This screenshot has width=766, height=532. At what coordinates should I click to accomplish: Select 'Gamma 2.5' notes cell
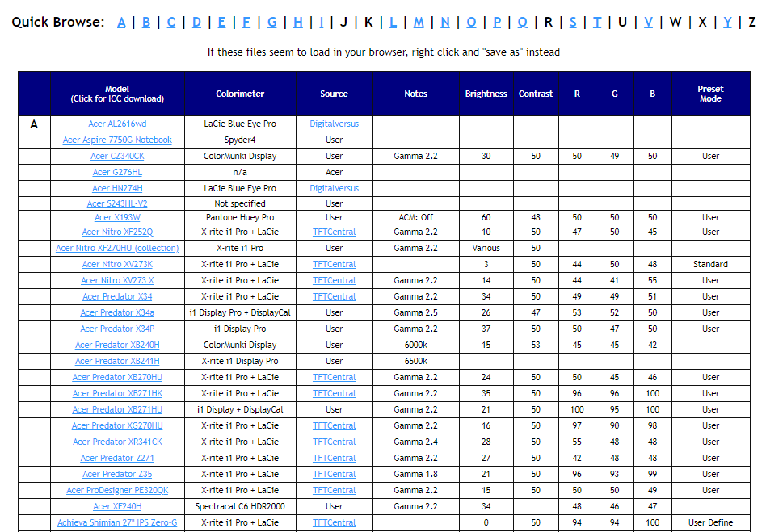pyautogui.click(x=416, y=313)
